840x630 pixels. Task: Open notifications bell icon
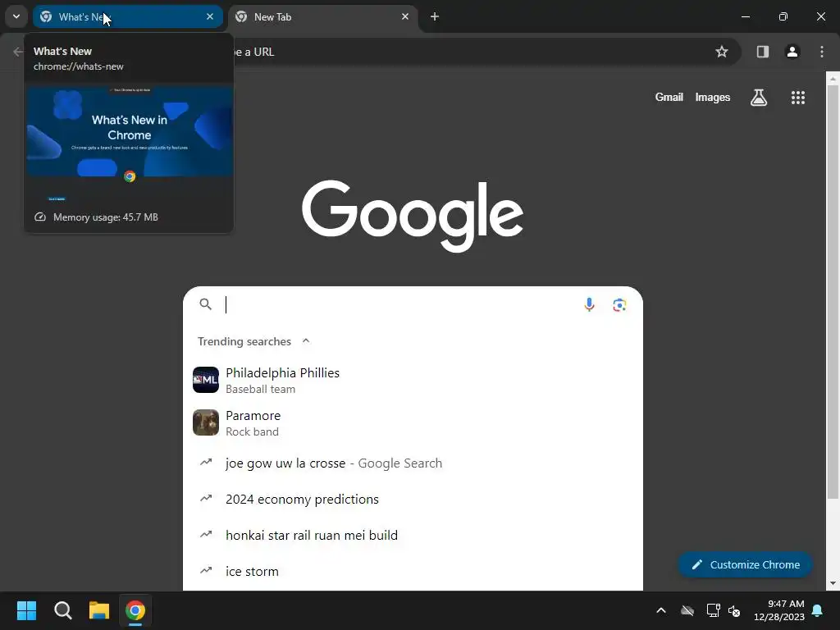coord(818,610)
